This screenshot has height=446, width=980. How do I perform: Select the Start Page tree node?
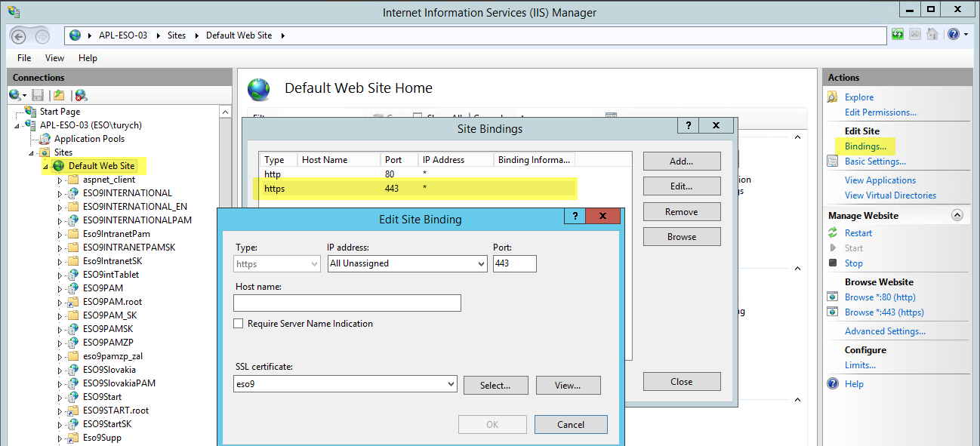[60, 112]
